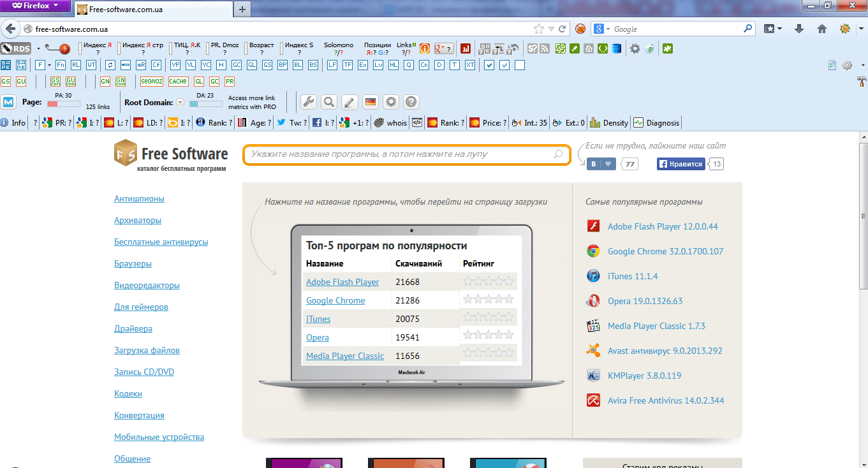Run Diagnosis using its green chart icon

tap(638, 122)
